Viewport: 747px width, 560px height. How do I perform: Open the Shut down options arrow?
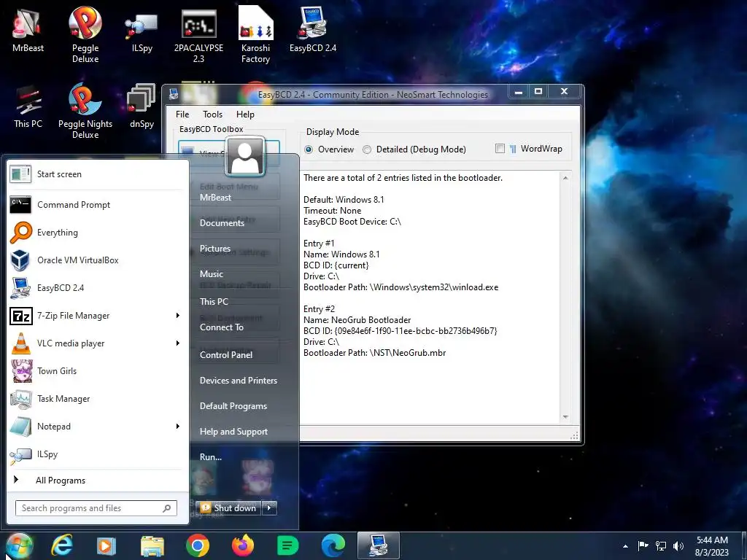(270, 508)
